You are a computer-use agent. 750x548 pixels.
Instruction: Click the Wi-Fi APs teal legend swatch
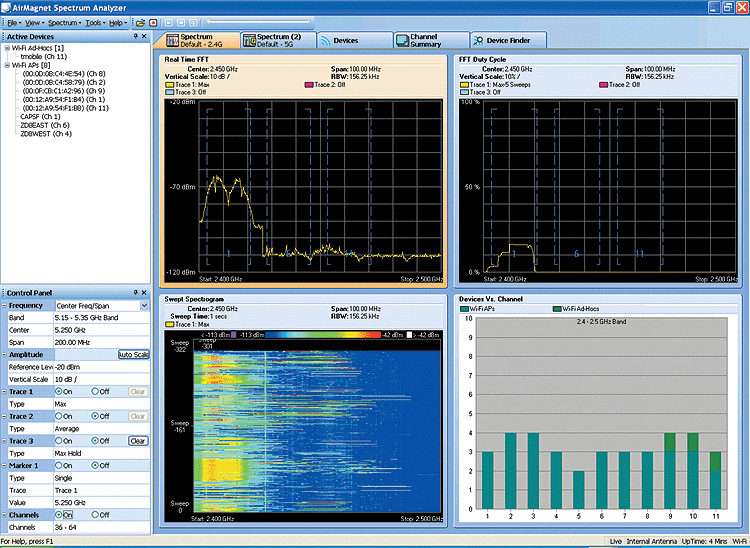[x=464, y=309]
